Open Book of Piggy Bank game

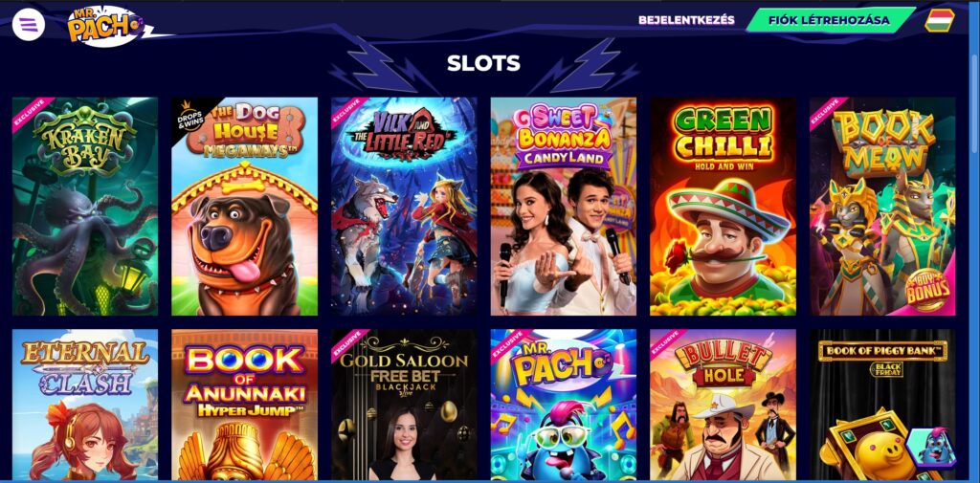(882, 405)
